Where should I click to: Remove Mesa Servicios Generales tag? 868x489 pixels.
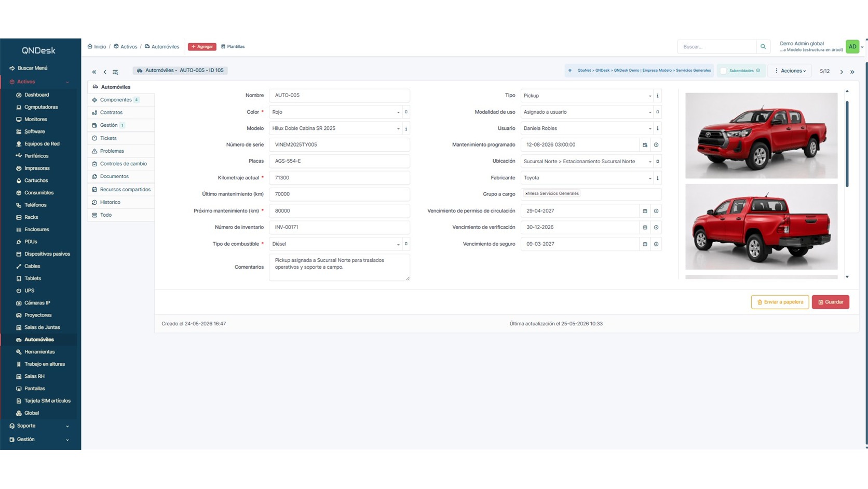pyautogui.click(x=526, y=194)
